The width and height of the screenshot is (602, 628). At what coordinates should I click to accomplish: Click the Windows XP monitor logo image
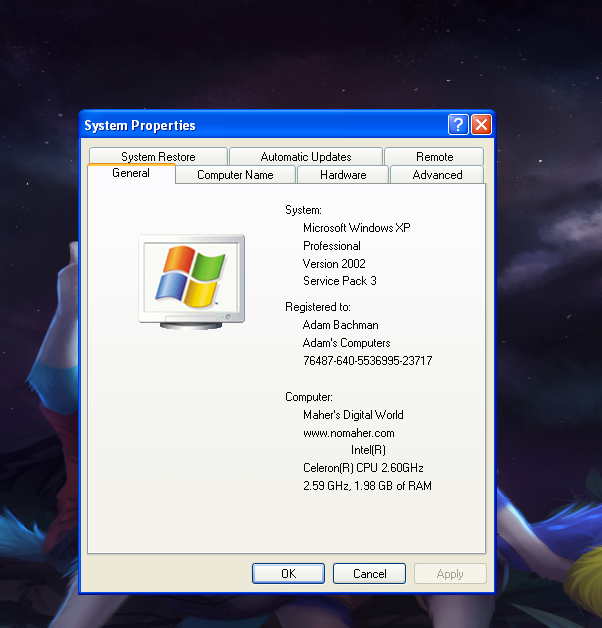pos(191,282)
